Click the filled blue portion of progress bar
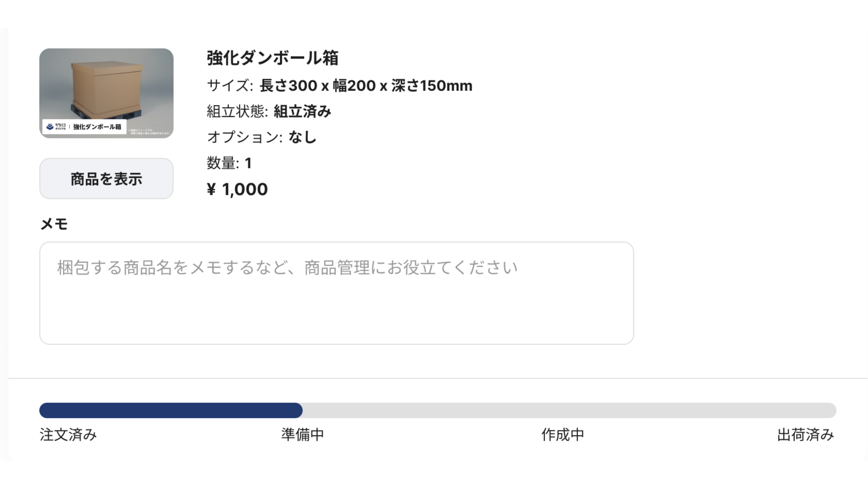The width and height of the screenshot is (868, 489). [x=170, y=410]
